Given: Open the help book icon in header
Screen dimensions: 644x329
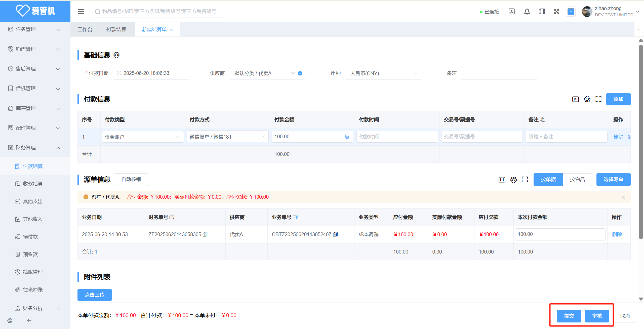Looking at the screenshot, I should click(x=542, y=12).
